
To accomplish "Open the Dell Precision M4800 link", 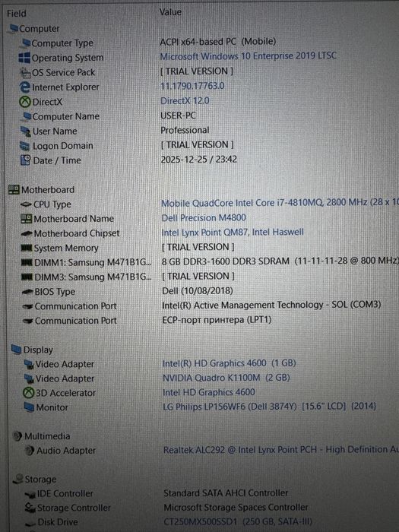I will click(204, 217).
